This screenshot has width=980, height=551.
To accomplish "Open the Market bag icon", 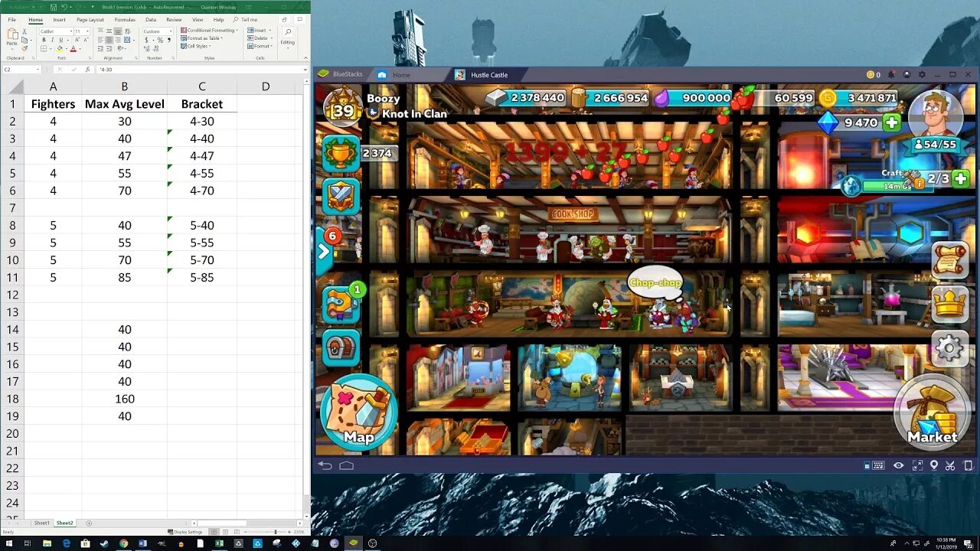I will tap(932, 413).
